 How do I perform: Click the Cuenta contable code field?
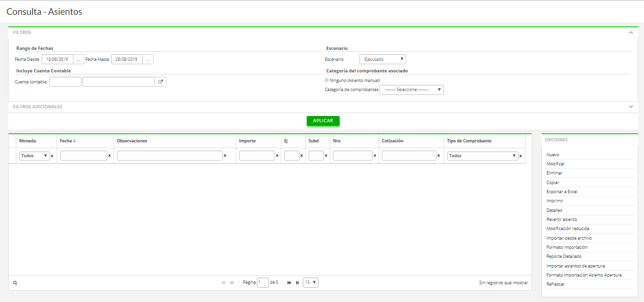(x=65, y=81)
